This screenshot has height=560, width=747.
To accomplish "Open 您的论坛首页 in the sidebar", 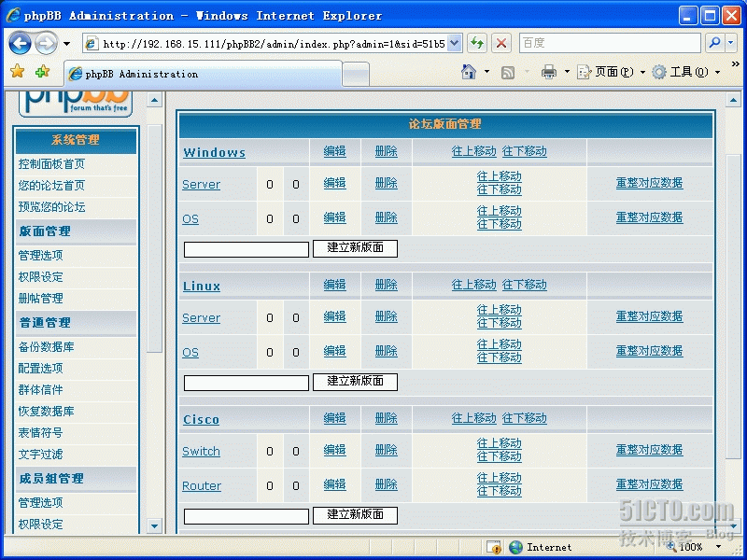I will point(51,186).
